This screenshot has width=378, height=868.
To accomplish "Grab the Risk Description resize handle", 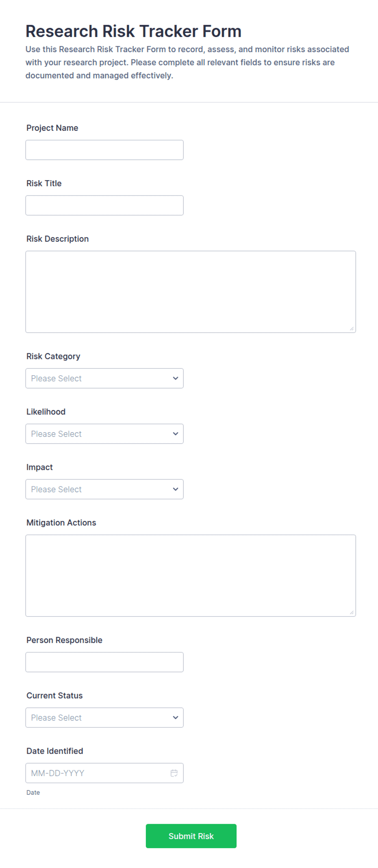I will [x=352, y=328].
